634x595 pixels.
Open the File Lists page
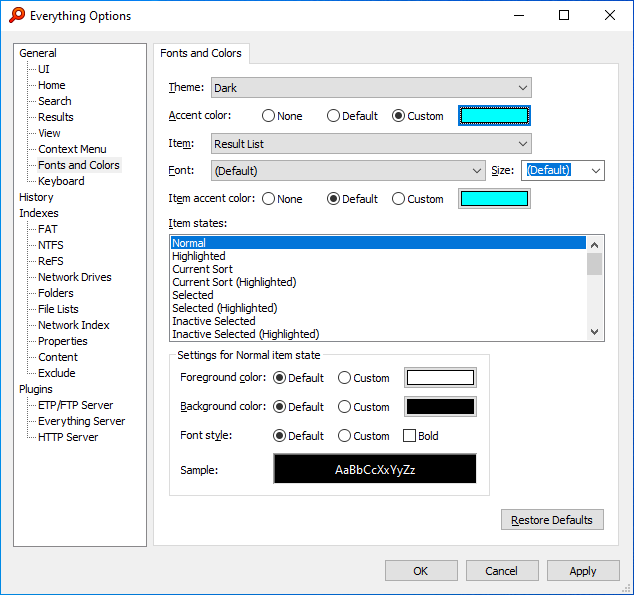(58, 309)
